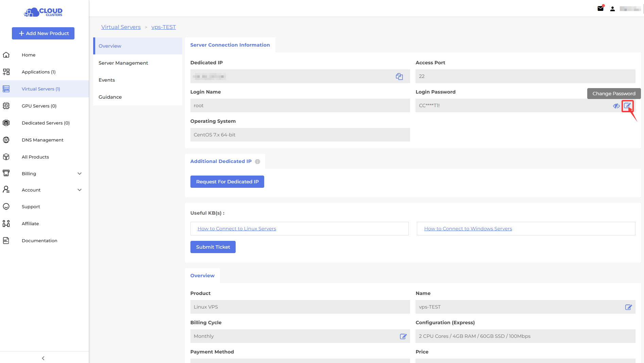Edit the Monthly billing cycle

(403, 336)
